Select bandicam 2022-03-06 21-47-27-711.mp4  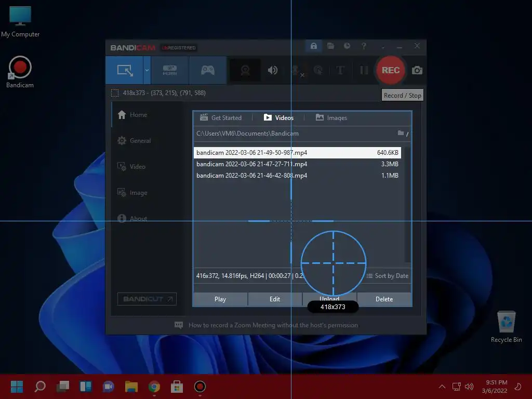pyautogui.click(x=297, y=164)
